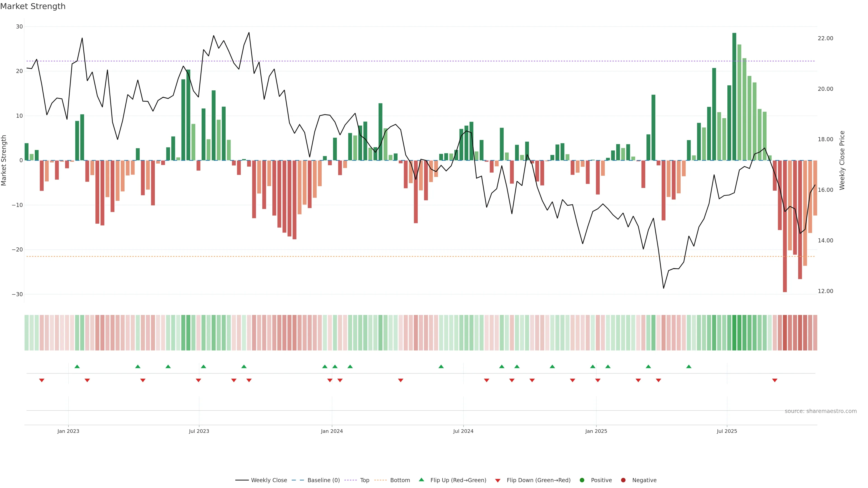The height and width of the screenshot is (488, 868).
Task: Click the darkest green heatmap strip cell
Action: tap(734, 333)
